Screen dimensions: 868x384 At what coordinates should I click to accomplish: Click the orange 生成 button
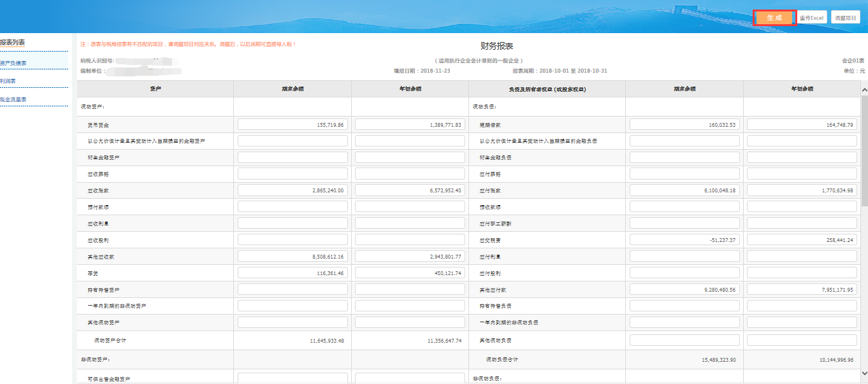(774, 18)
